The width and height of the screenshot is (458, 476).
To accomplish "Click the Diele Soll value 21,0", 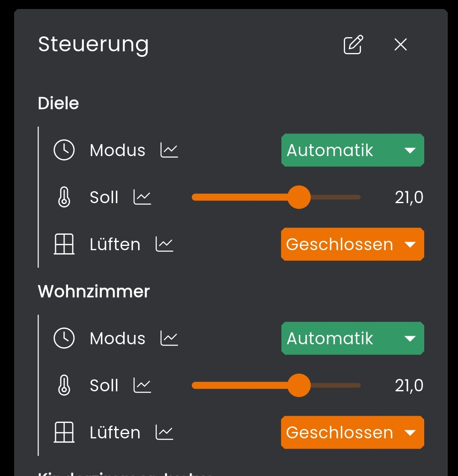I will [409, 197].
